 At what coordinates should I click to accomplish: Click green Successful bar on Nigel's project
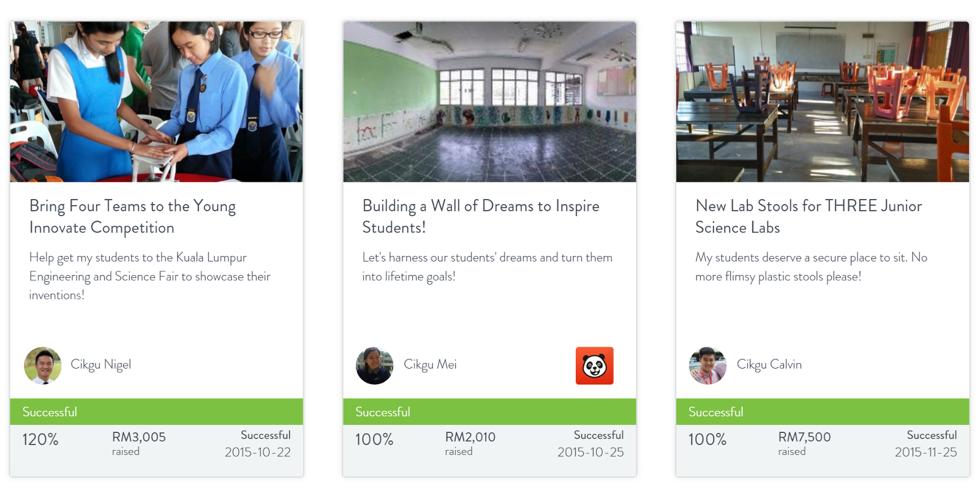156,412
